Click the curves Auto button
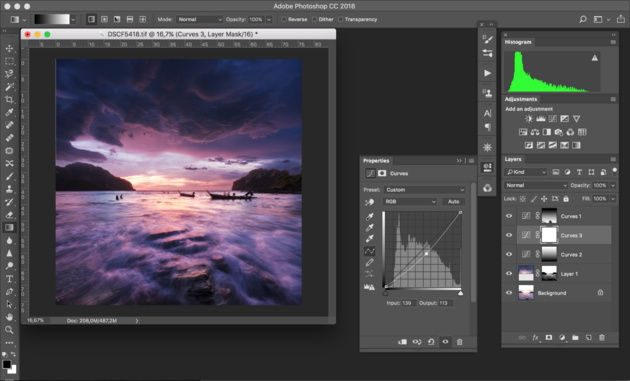 coord(454,201)
